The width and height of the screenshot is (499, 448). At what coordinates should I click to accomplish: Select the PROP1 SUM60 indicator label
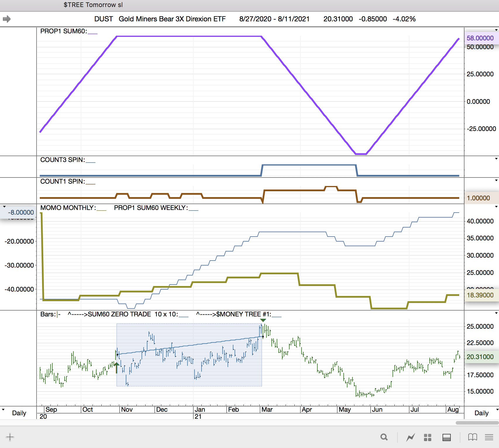(x=64, y=31)
